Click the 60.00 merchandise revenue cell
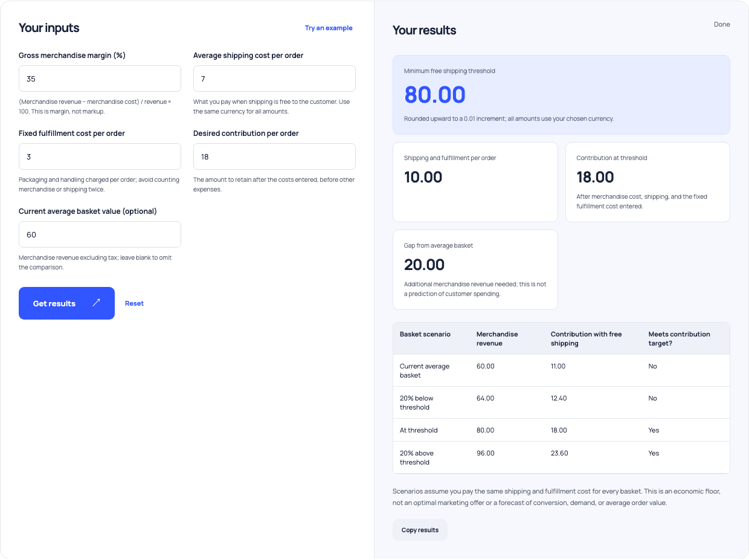This screenshot has height=560, width=749. click(485, 366)
